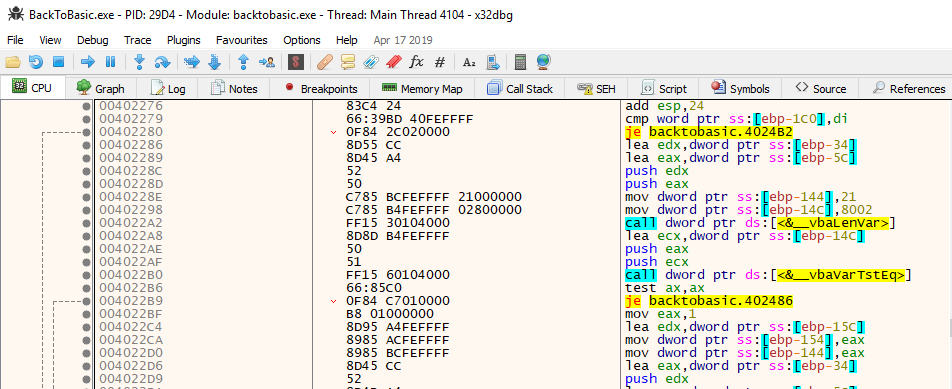Select the 'je backtobasic.402486' instruction
The image size is (952, 389).
click(709, 301)
